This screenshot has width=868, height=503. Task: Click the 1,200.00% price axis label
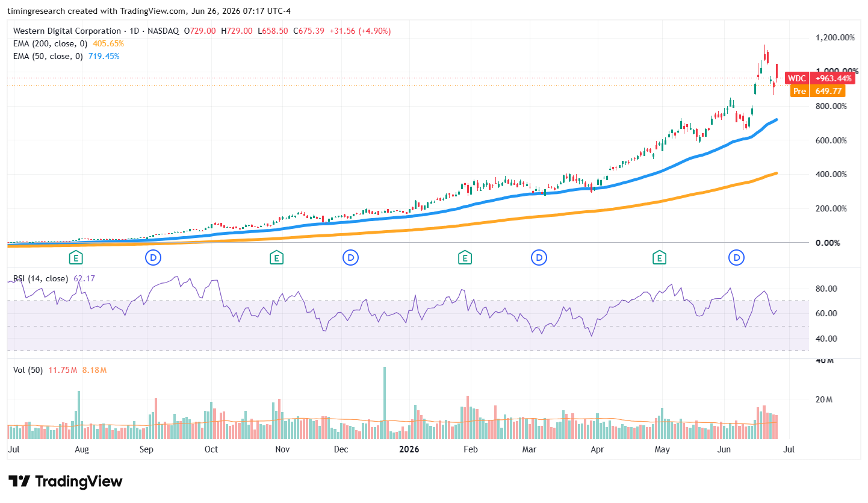(834, 37)
